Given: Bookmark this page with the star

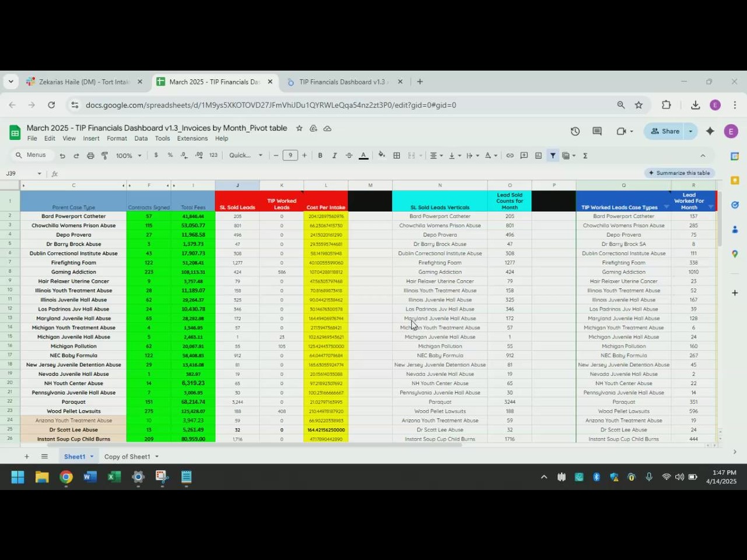Looking at the screenshot, I should pyautogui.click(x=639, y=105).
